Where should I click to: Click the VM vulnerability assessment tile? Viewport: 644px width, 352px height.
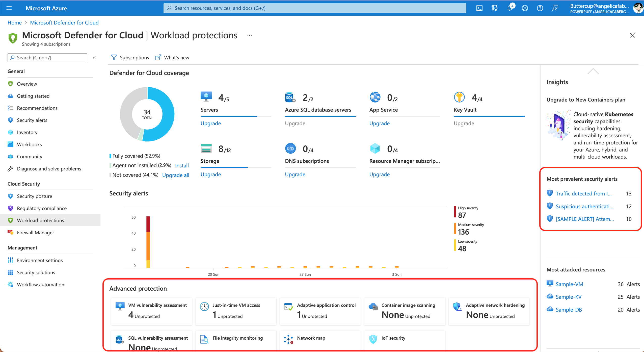(x=151, y=311)
